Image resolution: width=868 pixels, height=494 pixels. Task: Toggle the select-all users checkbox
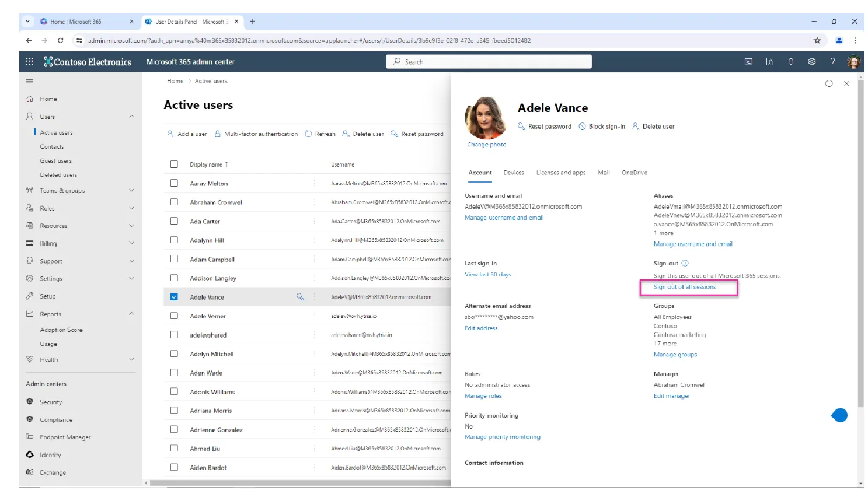(174, 164)
